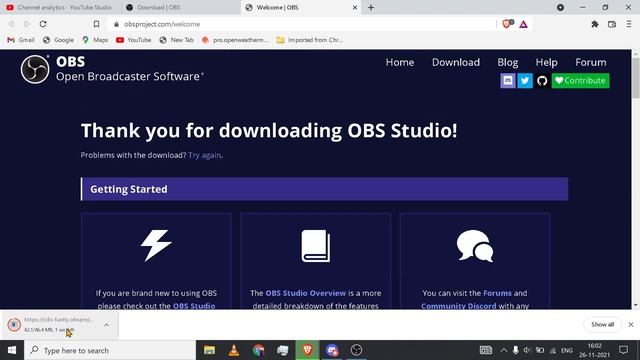Open the Brave Shields lion icon
The width and height of the screenshot is (640, 360).
coord(507,24)
